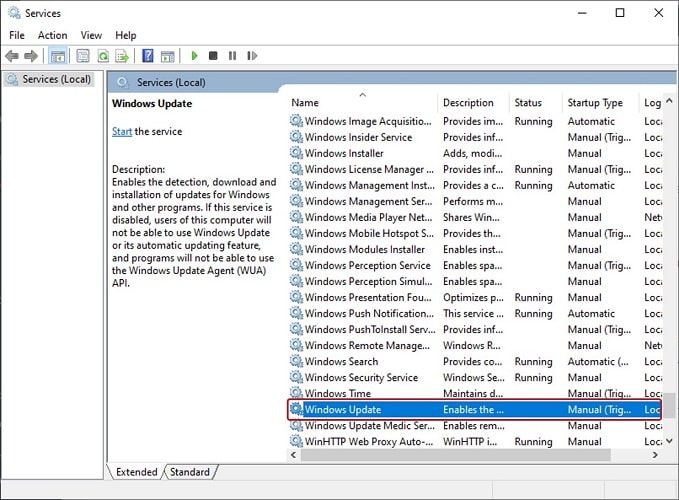Open the Help question mark icon

pyautogui.click(x=148, y=56)
